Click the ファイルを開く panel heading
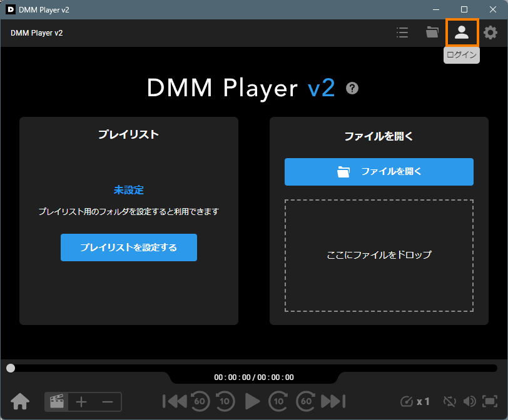This screenshot has width=508, height=420. (378, 136)
